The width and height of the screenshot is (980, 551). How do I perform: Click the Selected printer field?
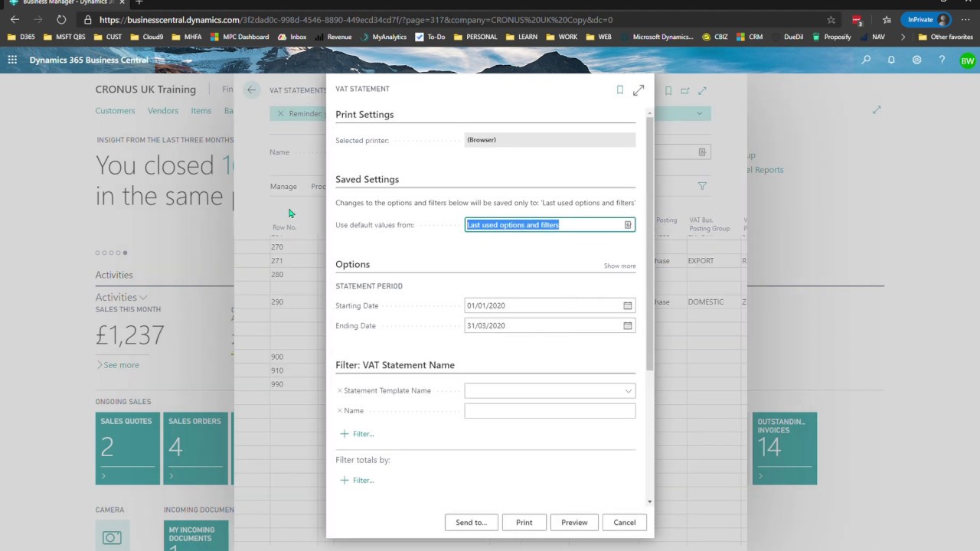point(550,140)
